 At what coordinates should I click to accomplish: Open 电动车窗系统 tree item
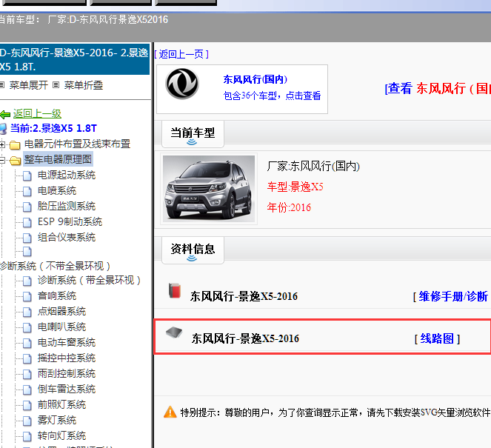pos(67,342)
